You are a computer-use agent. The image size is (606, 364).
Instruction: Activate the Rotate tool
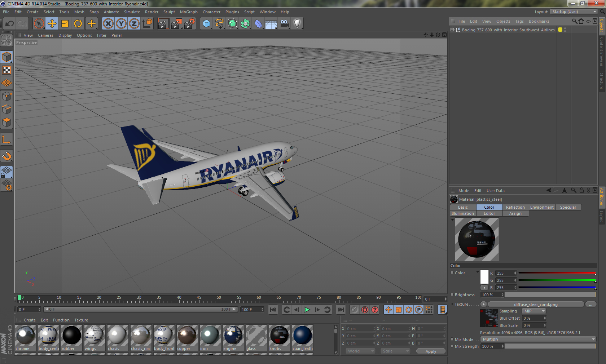coord(78,24)
